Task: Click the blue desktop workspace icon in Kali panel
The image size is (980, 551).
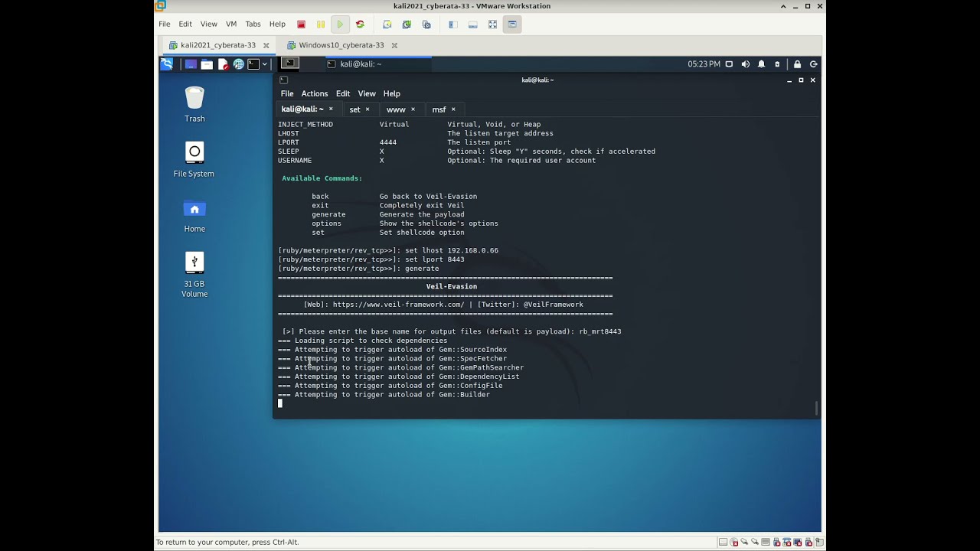Action: coord(191,64)
